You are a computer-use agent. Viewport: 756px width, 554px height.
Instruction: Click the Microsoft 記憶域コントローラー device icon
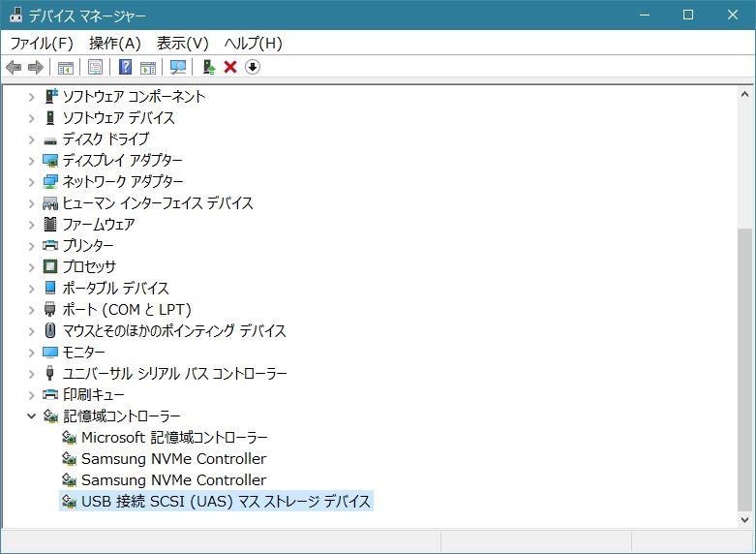(x=70, y=437)
